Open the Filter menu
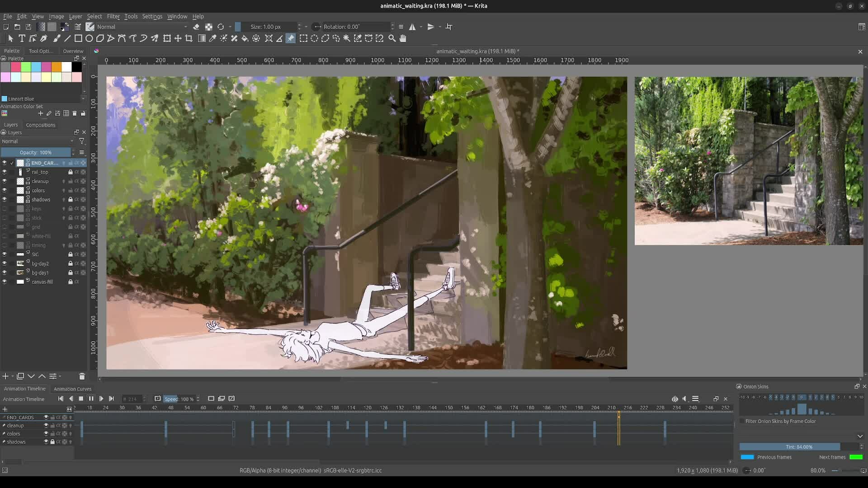The height and width of the screenshot is (488, 868). coord(113,16)
